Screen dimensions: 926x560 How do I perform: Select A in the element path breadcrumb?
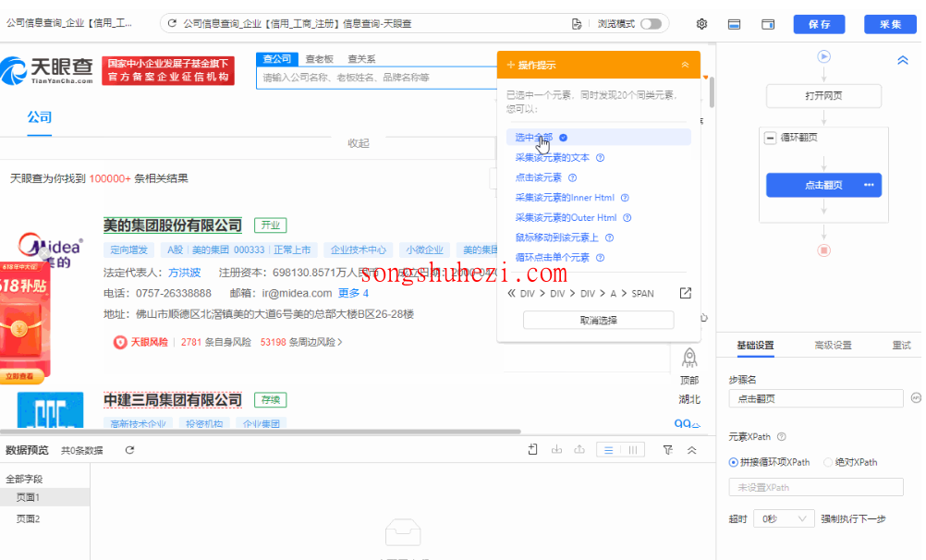click(613, 294)
